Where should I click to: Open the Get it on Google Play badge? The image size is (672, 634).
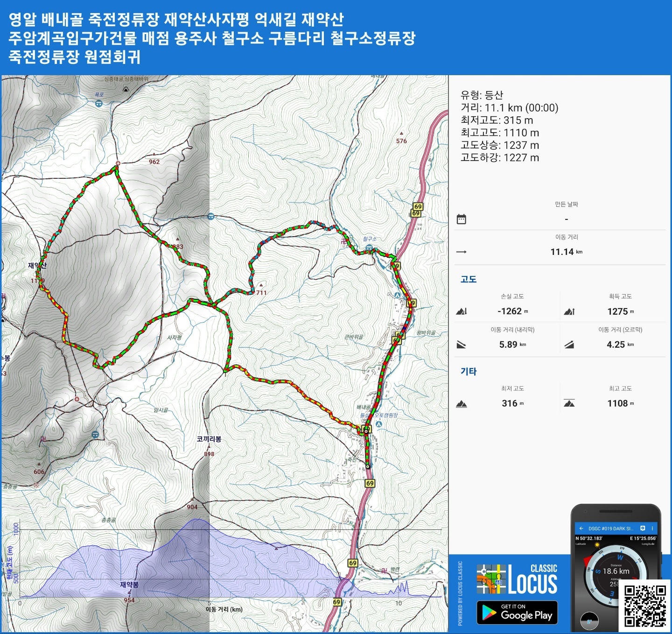pos(517,613)
